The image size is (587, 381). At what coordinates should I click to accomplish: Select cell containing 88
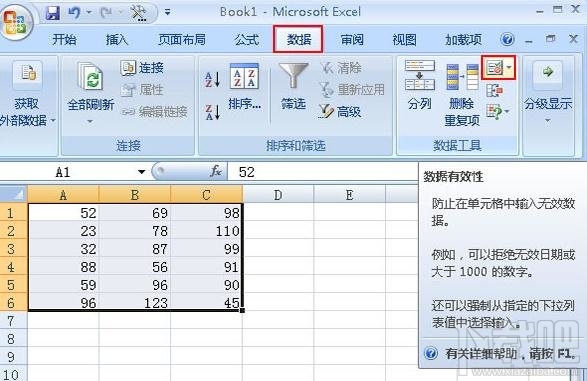pyautogui.click(x=63, y=266)
